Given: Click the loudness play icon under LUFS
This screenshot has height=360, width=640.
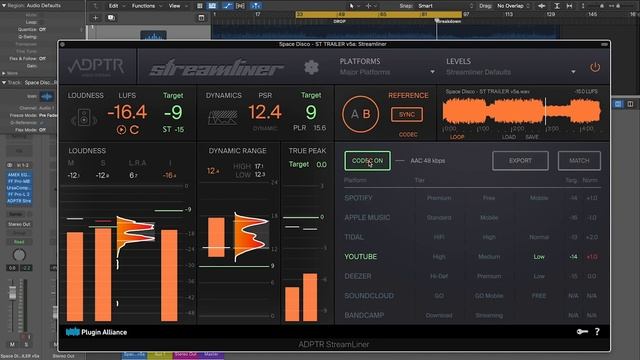Looking at the screenshot, I should click(121, 130).
